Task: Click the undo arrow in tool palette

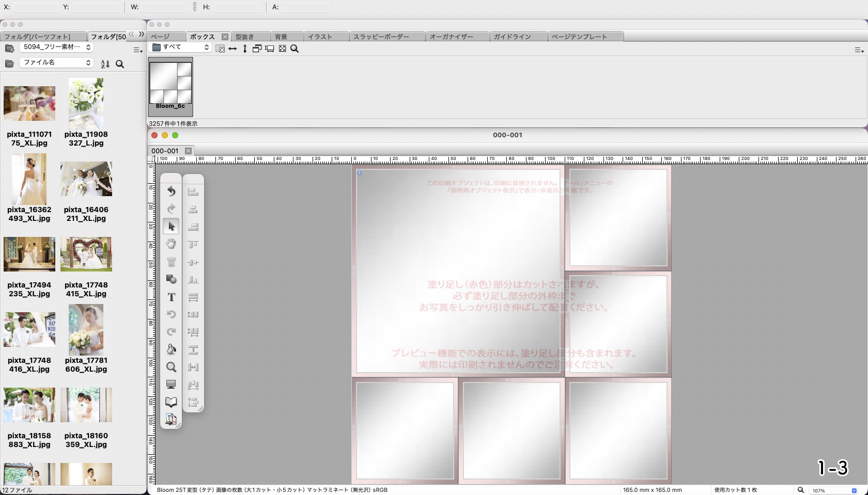Action: click(x=171, y=191)
